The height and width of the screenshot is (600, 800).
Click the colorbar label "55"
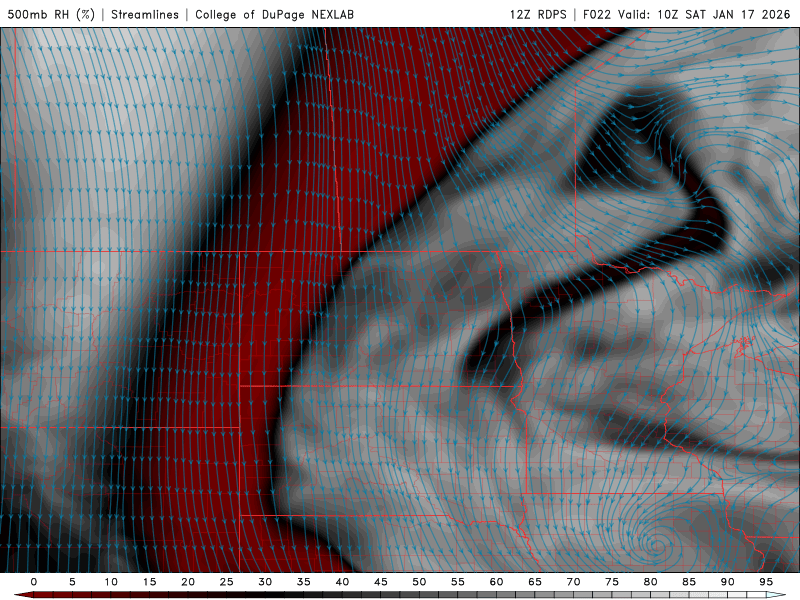[x=458, y=582]
